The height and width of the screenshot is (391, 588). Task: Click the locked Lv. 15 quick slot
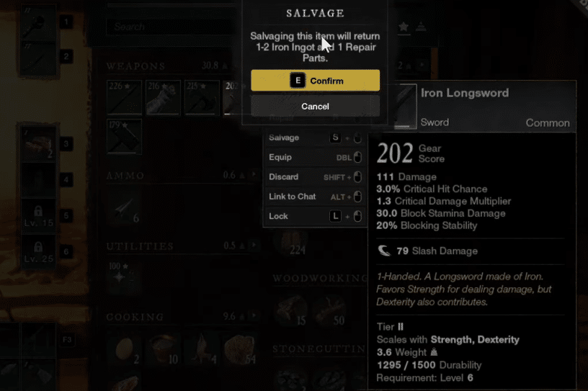pyautogui.click(x=38, y=215)
